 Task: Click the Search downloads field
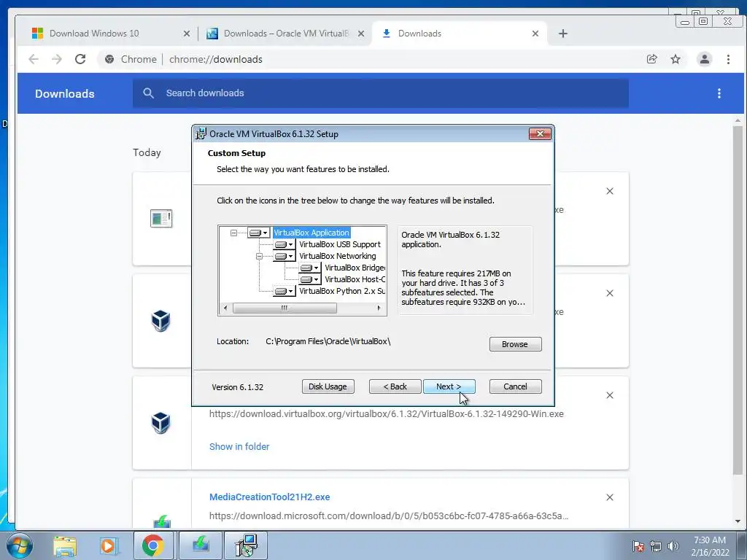coord(381,93)
